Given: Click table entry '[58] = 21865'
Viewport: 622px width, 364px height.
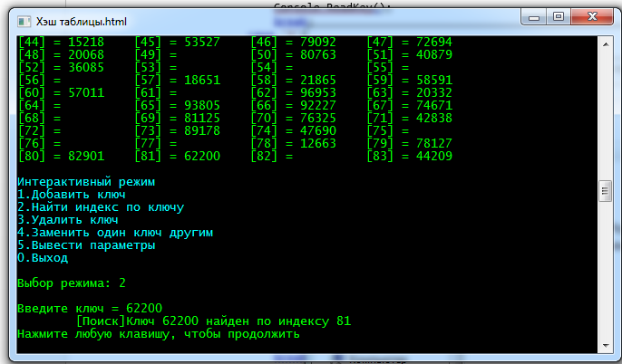Looking at the screenshot, I should 293,80.
